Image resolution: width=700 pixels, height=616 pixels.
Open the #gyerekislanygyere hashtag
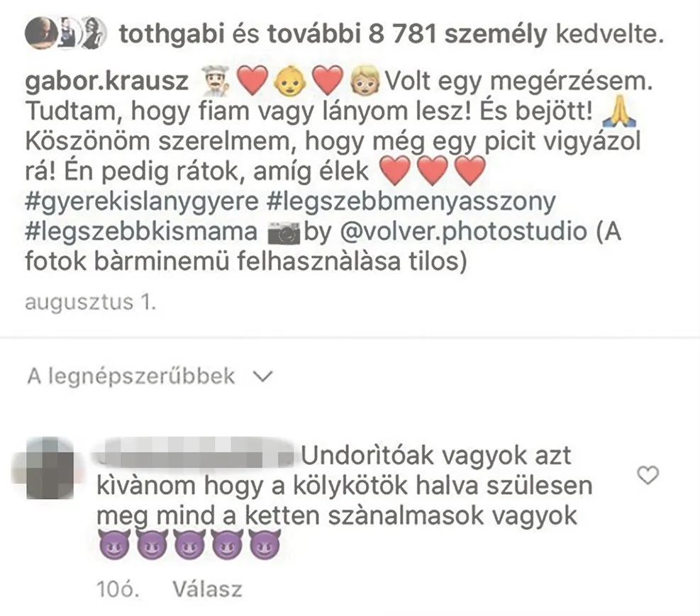[142, 201]
